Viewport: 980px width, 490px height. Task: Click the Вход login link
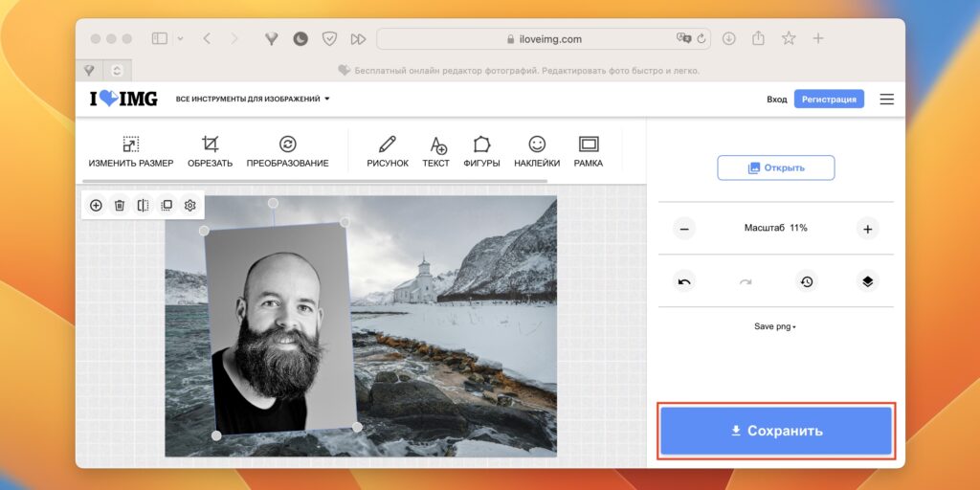[x=777, y=100]
